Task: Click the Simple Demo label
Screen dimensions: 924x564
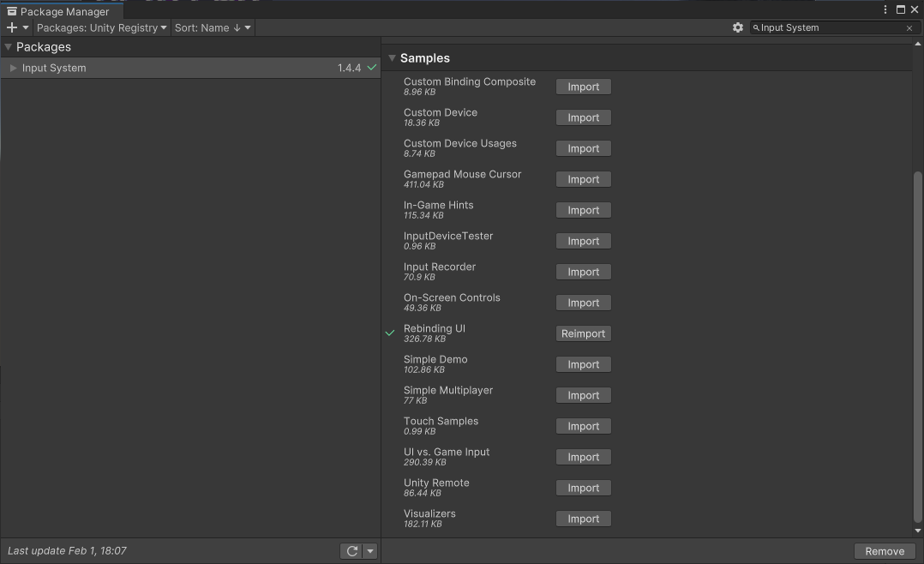Action: pyautogui.click(x=435, y=359)
